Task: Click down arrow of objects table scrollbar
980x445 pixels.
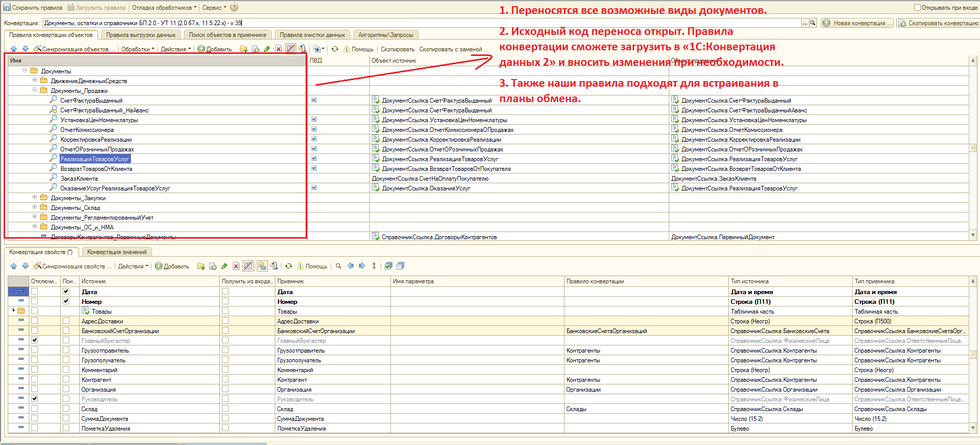Action: [x=973, y=236]
